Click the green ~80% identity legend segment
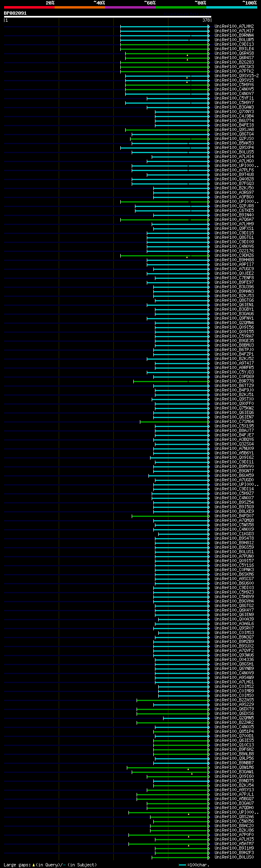261x868 pixels. pyautogui.click(x=181, y=7)
